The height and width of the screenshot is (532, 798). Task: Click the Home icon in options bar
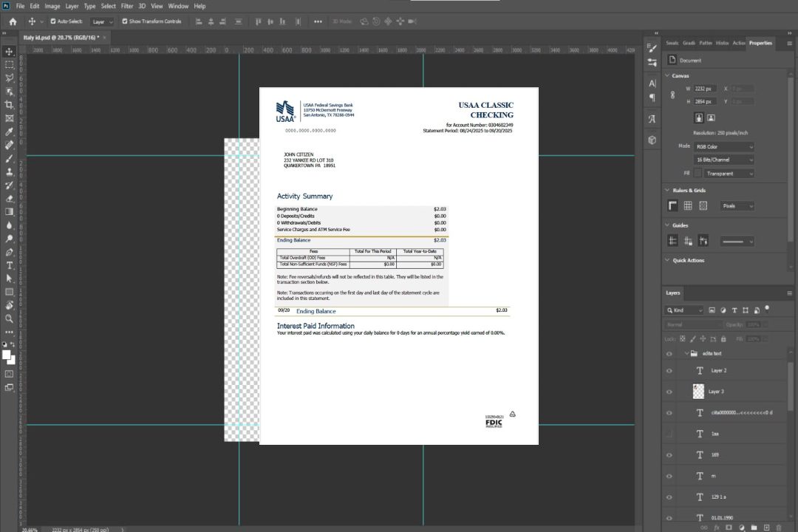tap(13, 21)
